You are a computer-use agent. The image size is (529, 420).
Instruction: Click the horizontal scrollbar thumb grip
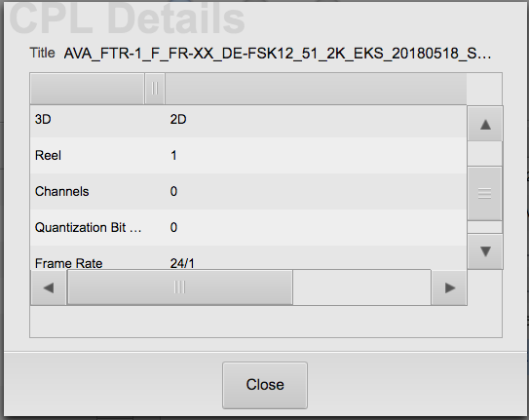(180, 287)
